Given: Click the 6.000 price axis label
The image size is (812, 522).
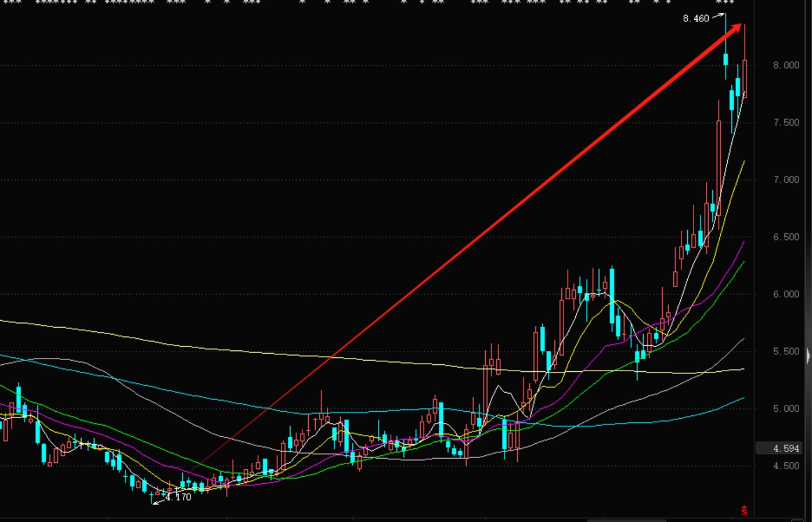Looking at the screenshot, I should [786, 294].
